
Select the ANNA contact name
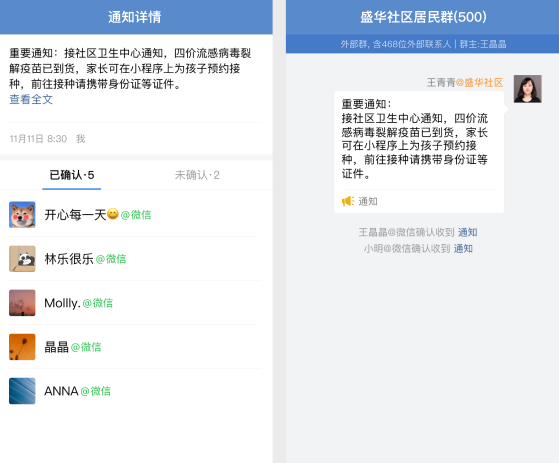[61, 391]
